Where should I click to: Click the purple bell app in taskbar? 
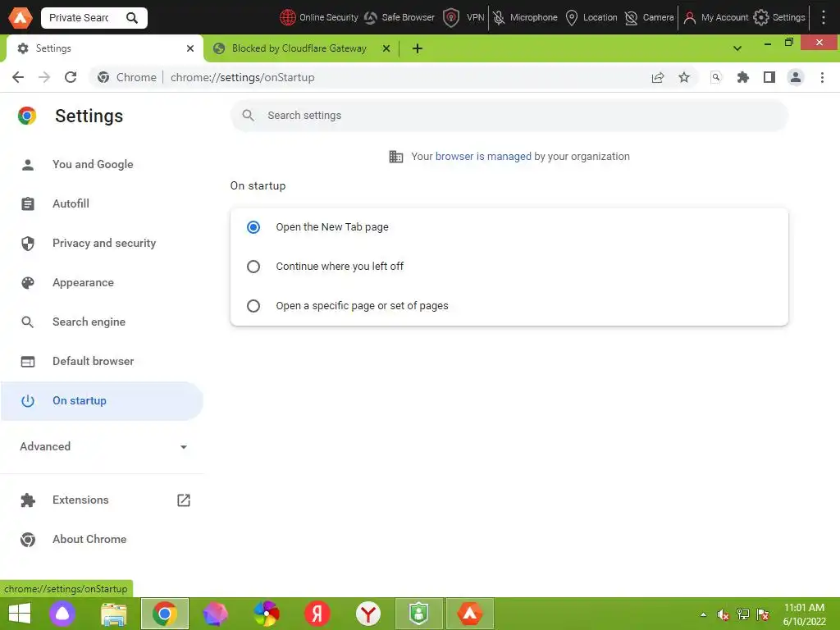[62, 614]
